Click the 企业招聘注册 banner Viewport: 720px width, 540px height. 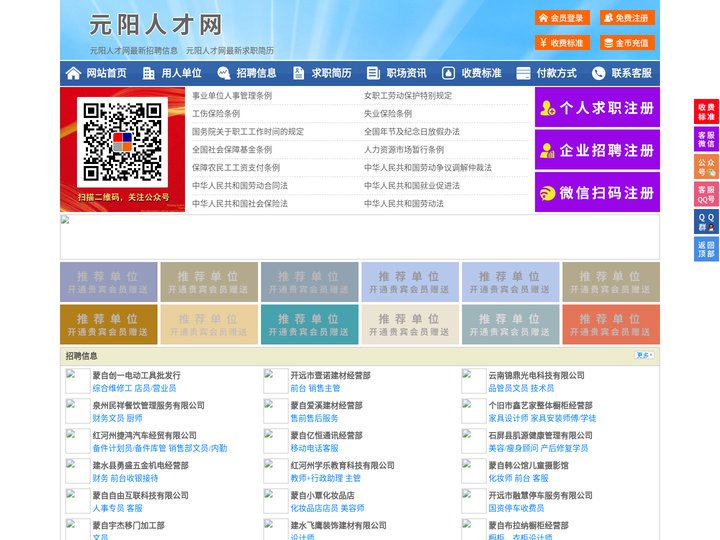(597, 150)
